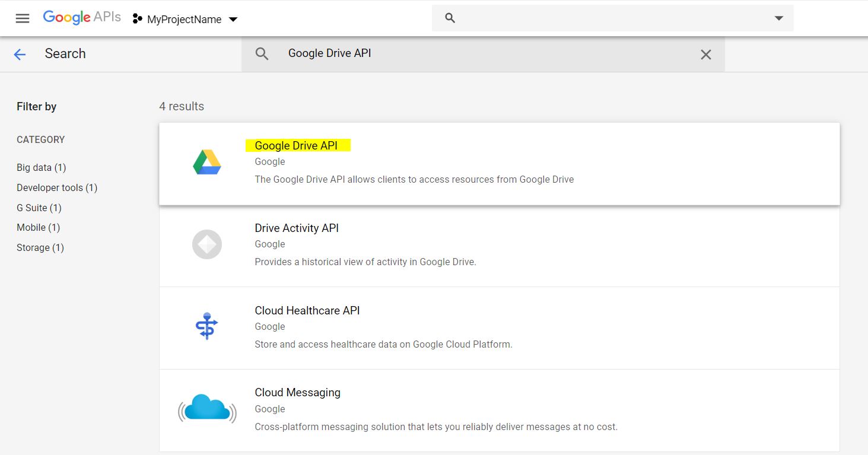
Task: Click the '4 results' count text
Action: tap(182, 106)
